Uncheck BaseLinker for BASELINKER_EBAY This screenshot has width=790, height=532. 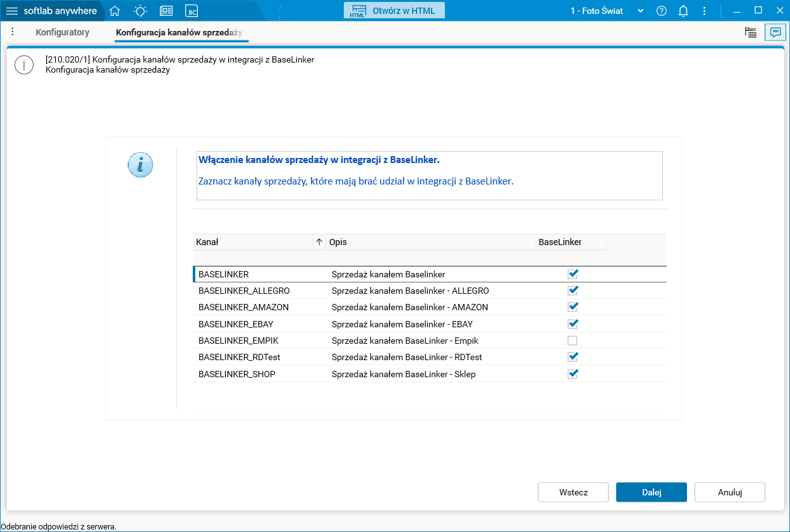pyautogui.click(x=573, y=323)
